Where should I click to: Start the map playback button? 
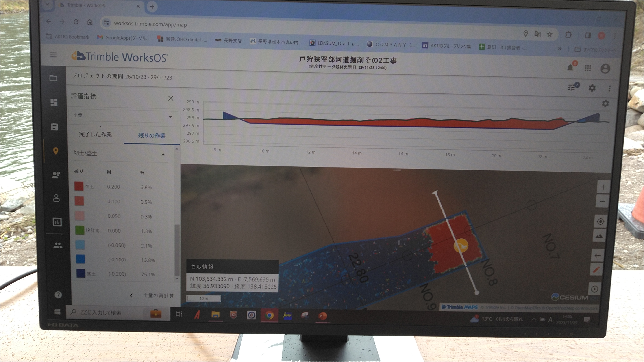[x=594, y=289]
